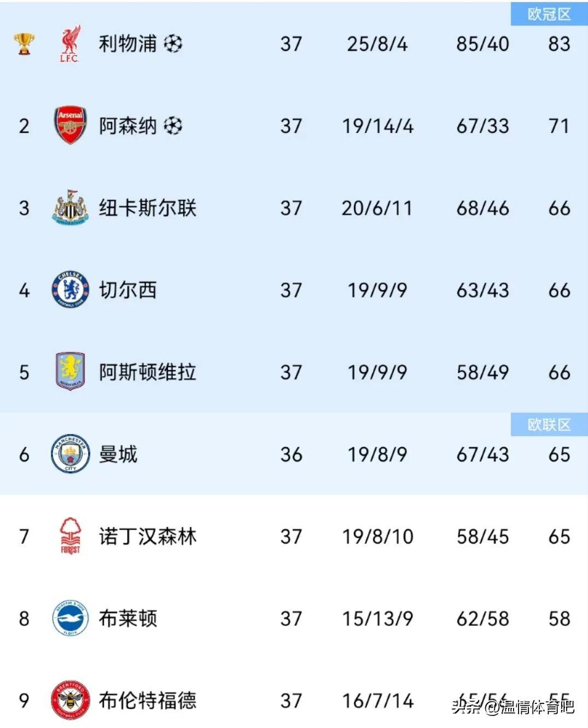Select the 欧联区 zone label
588x728 pixels.
[x=549, y=424]
